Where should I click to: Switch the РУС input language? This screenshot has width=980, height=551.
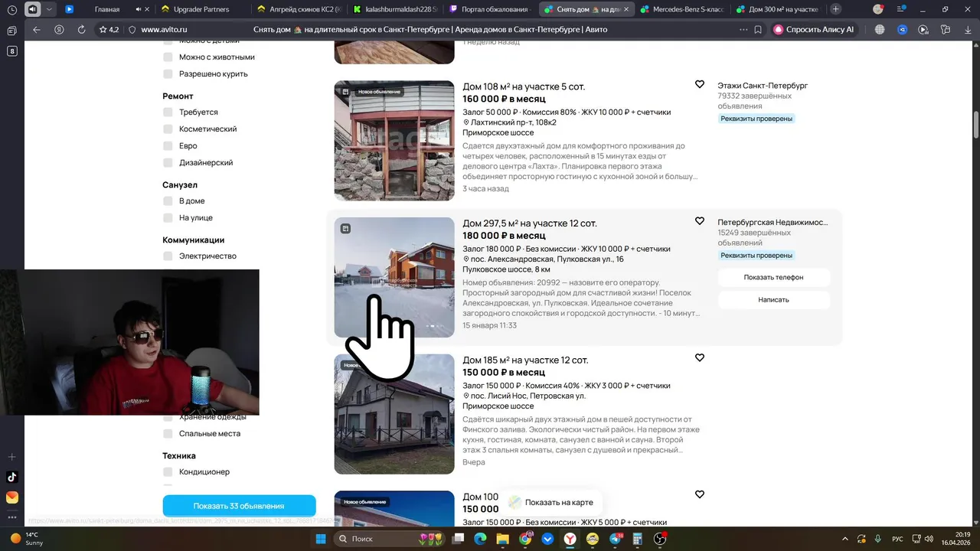pos(898,539)
